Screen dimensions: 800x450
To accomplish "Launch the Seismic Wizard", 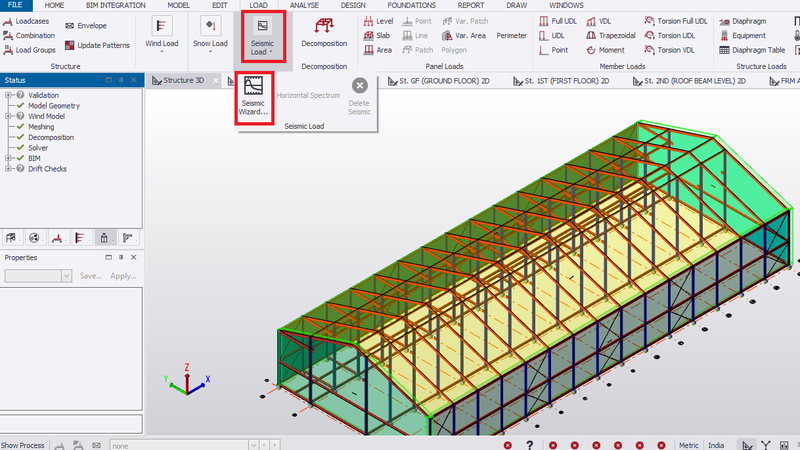I will 254,97.
